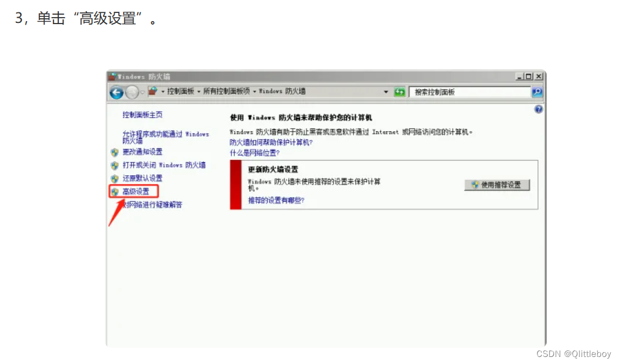
Task: Open 更改通知设置 link
Action: tap(142, 152)
